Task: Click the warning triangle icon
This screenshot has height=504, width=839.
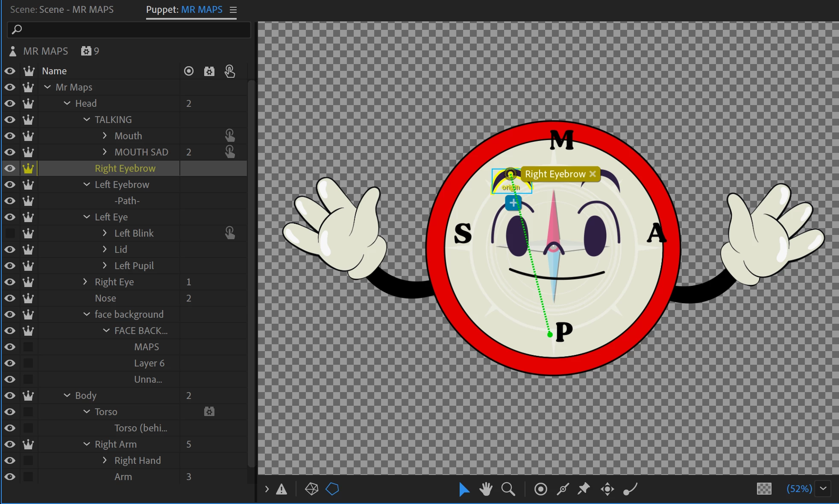Action: 282,489
